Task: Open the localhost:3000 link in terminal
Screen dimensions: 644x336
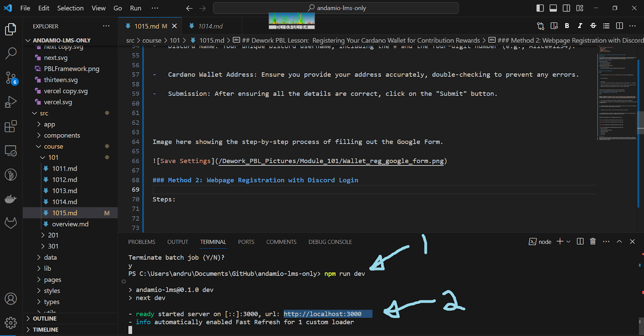Action: (322, 314)
